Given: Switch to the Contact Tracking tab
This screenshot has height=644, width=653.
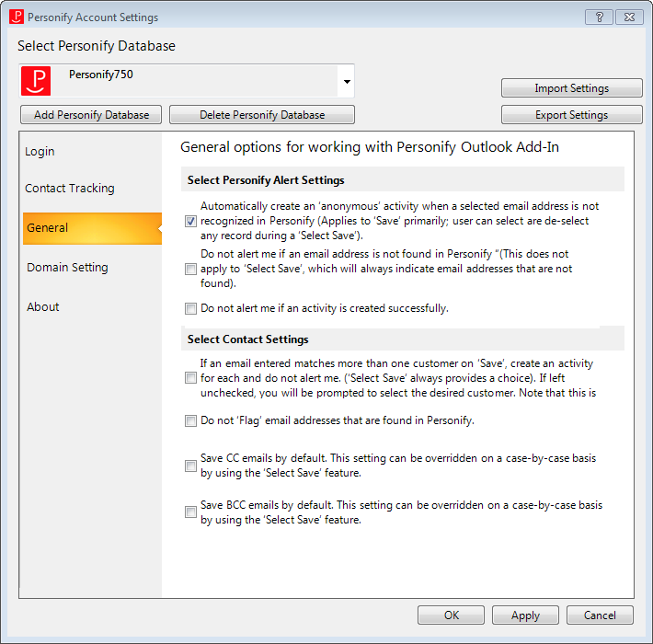Looking at the screenshot, I should 70,189.
